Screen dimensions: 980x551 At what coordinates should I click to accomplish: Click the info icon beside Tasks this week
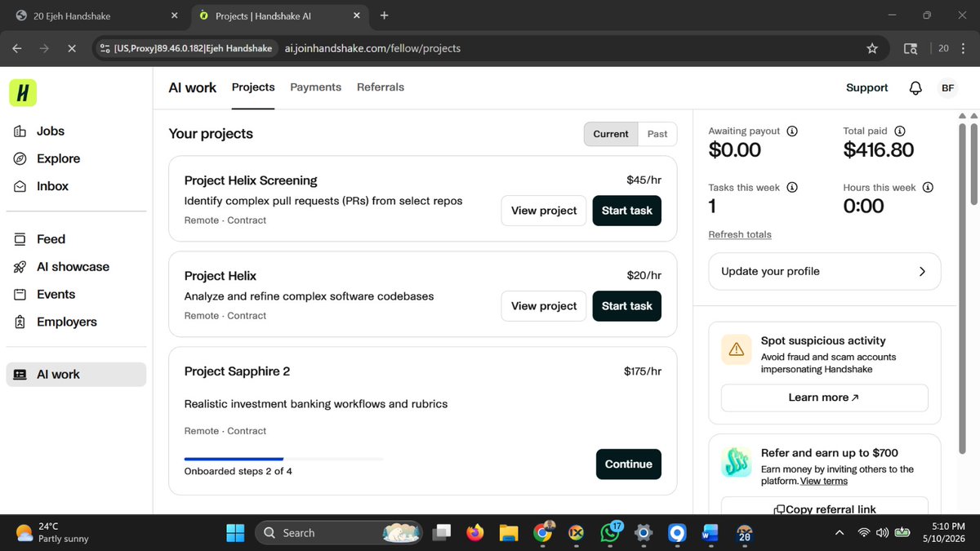(x=792, y=188)
